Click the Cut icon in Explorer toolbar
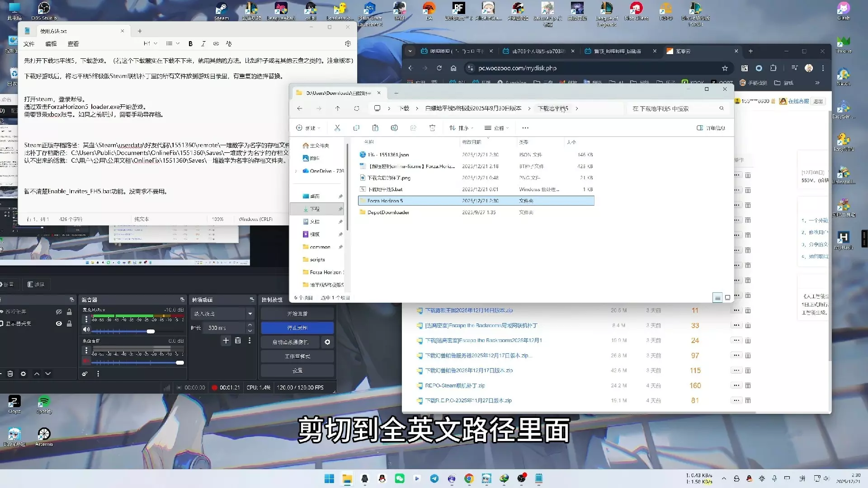The height and width of the screenshot is (488, 868). pos(337,128)
